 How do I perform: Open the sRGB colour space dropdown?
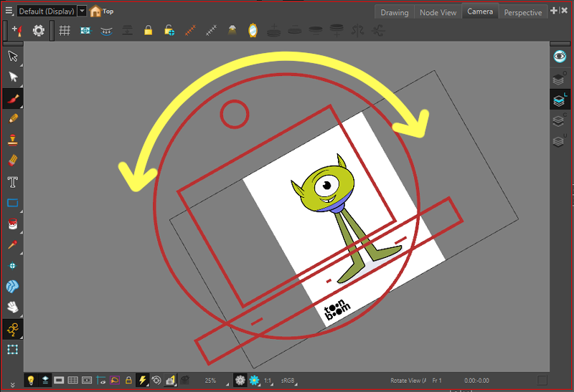(288, 381)
